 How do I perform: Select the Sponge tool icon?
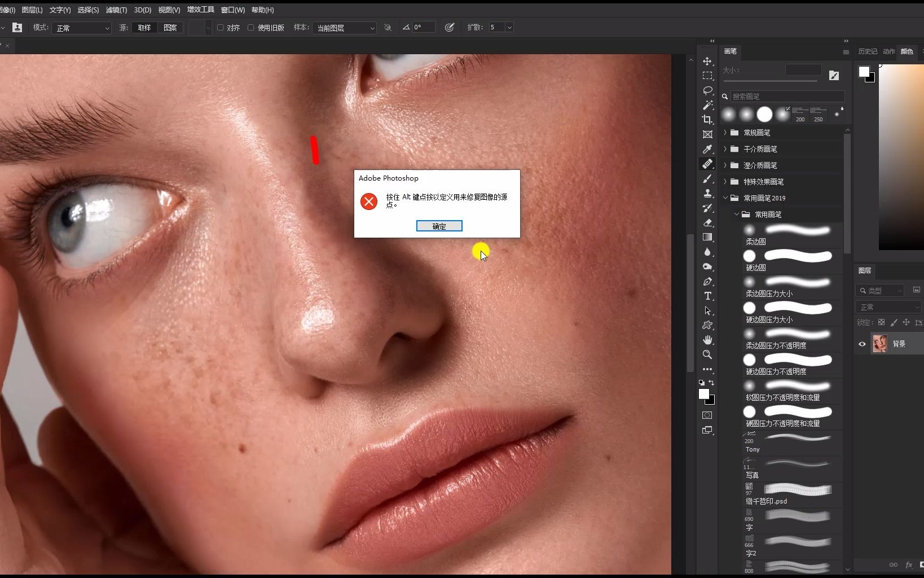tap(707, 266)
